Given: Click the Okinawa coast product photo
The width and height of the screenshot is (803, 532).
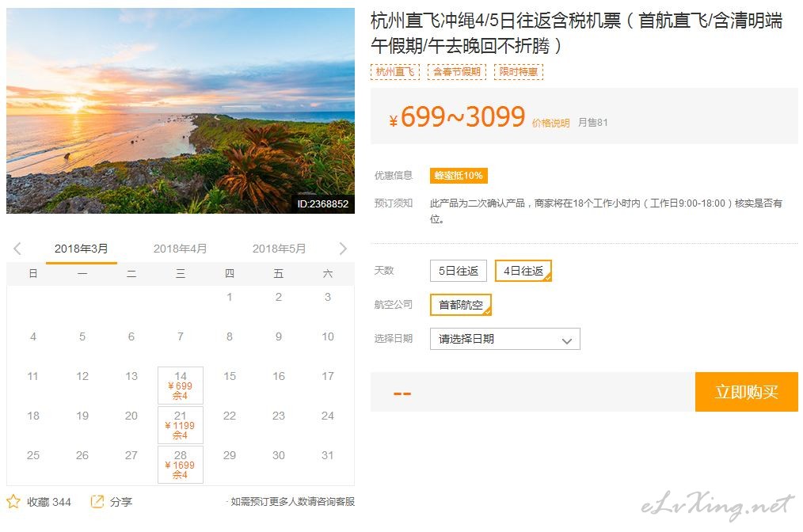Looking at the screenshot, I should click(181, 111).
